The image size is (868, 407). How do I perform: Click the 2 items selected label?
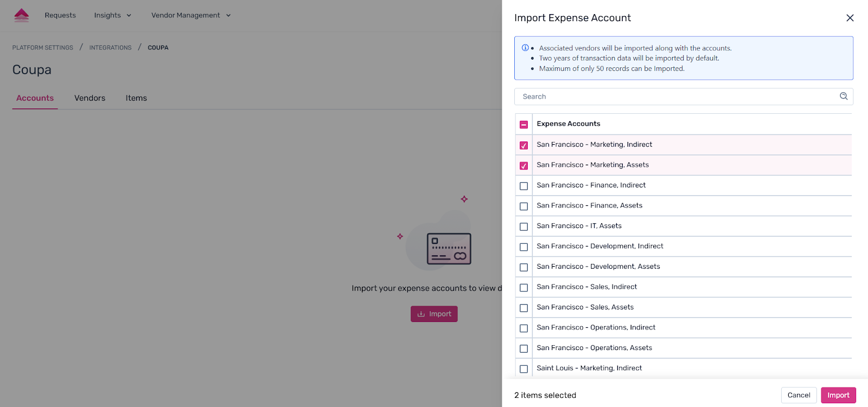click(545, 395)
